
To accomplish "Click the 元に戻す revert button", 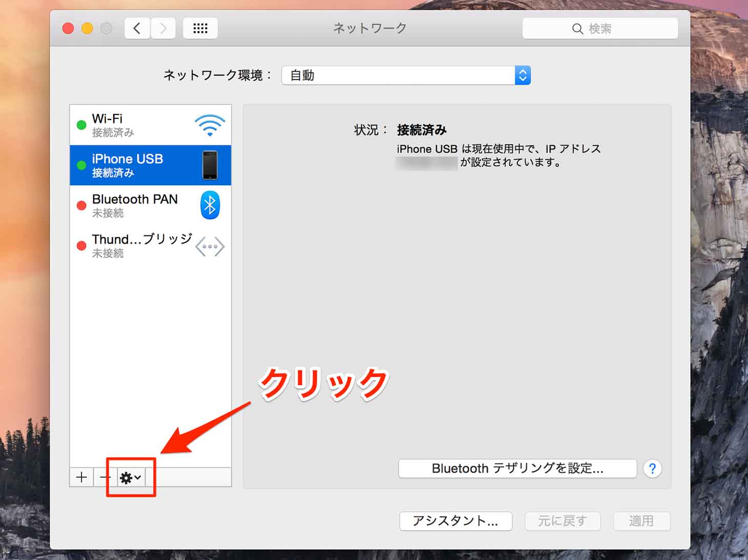I will (x=563, y=521).
